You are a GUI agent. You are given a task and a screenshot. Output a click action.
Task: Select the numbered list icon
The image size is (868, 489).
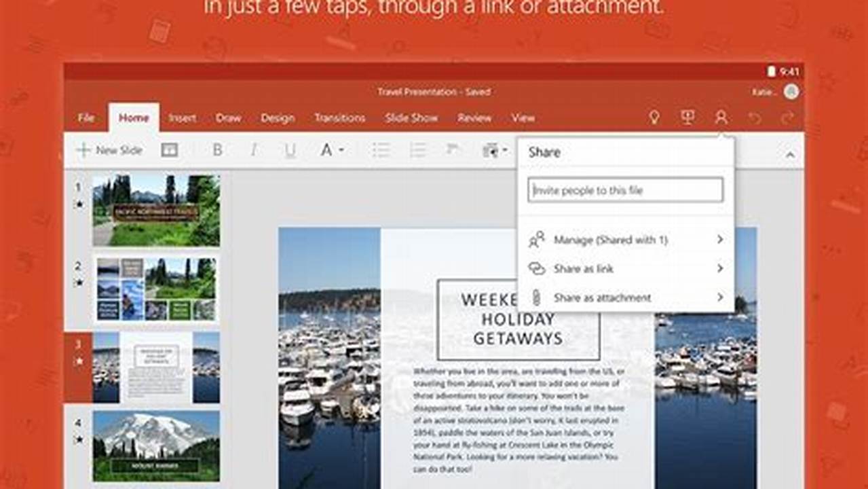point(417,150)
